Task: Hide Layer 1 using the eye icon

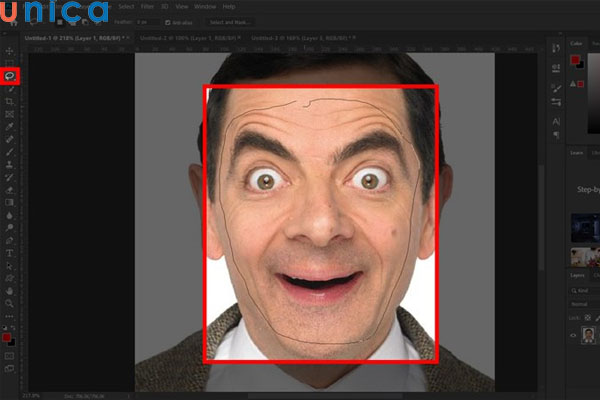Action: click(x=572, y=335)
